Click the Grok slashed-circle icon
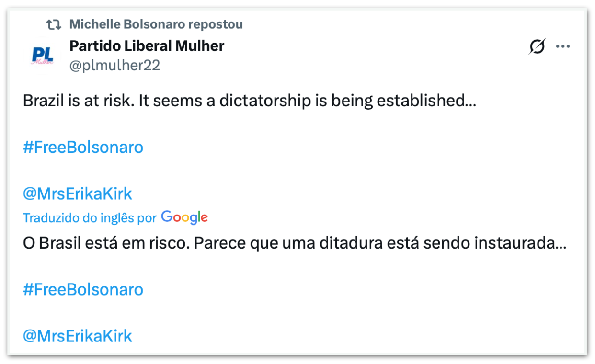Screen dimensions: 595x364 (x=537, y=46)
